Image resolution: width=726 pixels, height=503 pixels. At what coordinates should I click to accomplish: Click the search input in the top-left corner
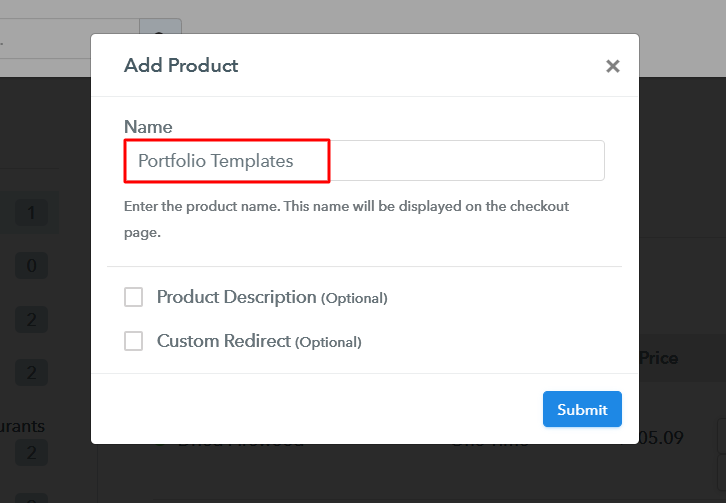pyautogui.click(x=60, y=40)
